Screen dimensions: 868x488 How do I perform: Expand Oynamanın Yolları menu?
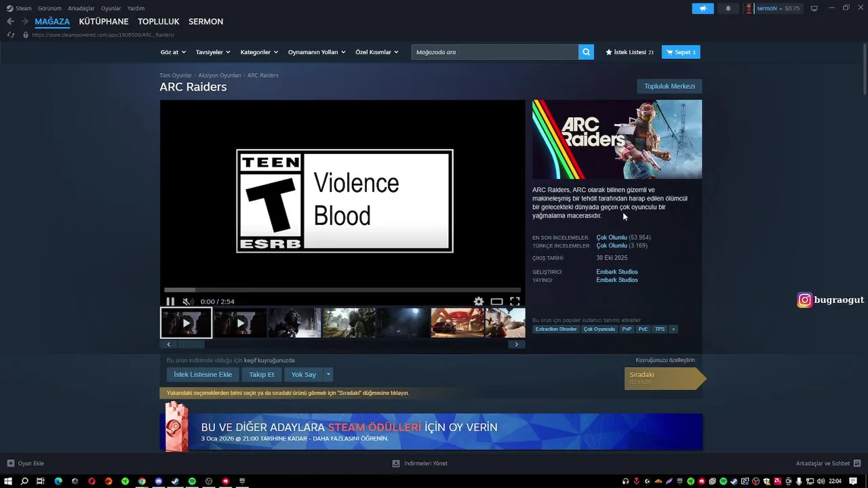tap(317, 52)
